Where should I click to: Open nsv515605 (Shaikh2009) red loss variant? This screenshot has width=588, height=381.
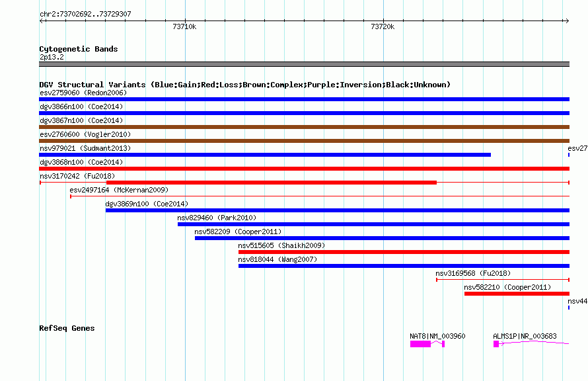(404, 252)
